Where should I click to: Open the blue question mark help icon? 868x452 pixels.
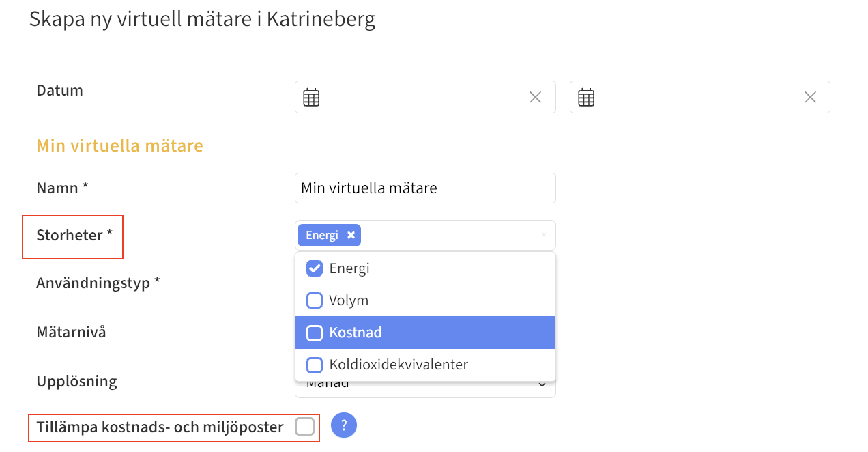pyautogui.click(x=344, y=425)
